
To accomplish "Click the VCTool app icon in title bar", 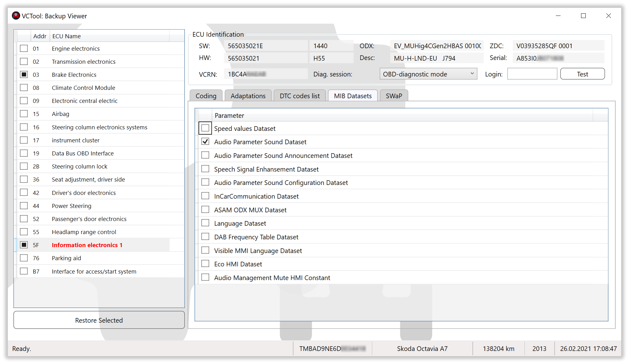I will 16,16.
